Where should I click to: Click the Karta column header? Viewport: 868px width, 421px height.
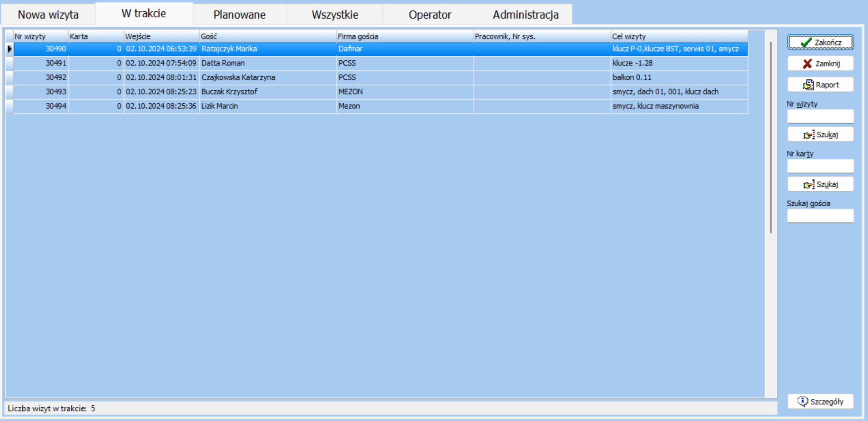point(96,36)
